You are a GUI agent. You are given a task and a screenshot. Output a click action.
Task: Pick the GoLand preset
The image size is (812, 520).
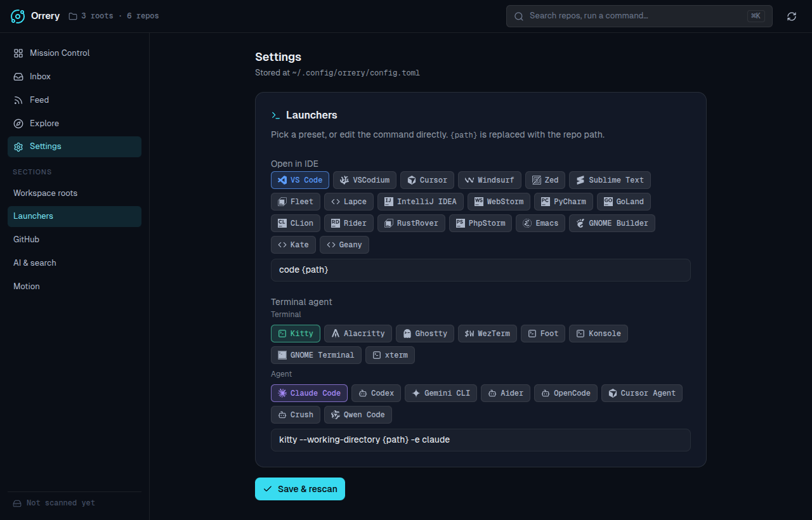tap(624, 202)
